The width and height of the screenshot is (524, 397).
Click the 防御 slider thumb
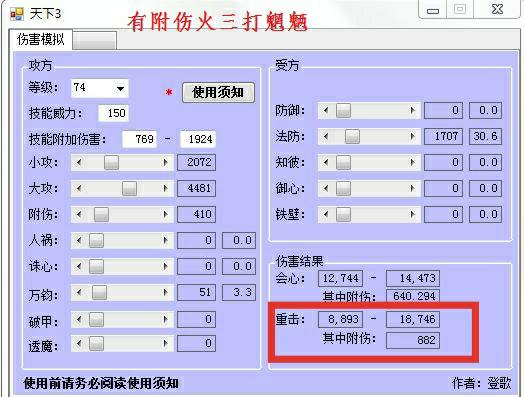343,110
